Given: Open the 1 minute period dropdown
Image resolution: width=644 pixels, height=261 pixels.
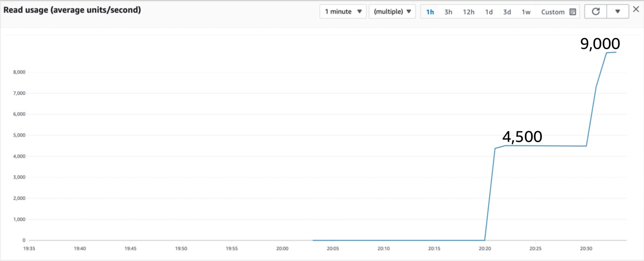Looking at the screenshot, I should tap(343, 11).
